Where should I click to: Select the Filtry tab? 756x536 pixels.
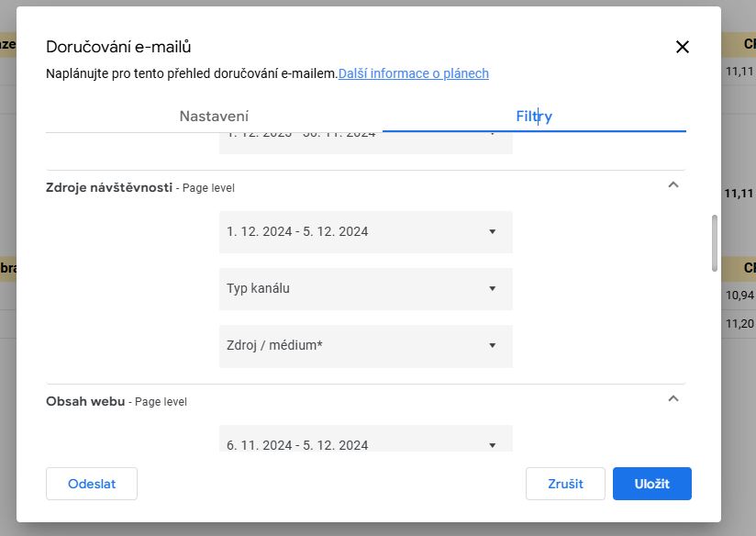(534, 117)
